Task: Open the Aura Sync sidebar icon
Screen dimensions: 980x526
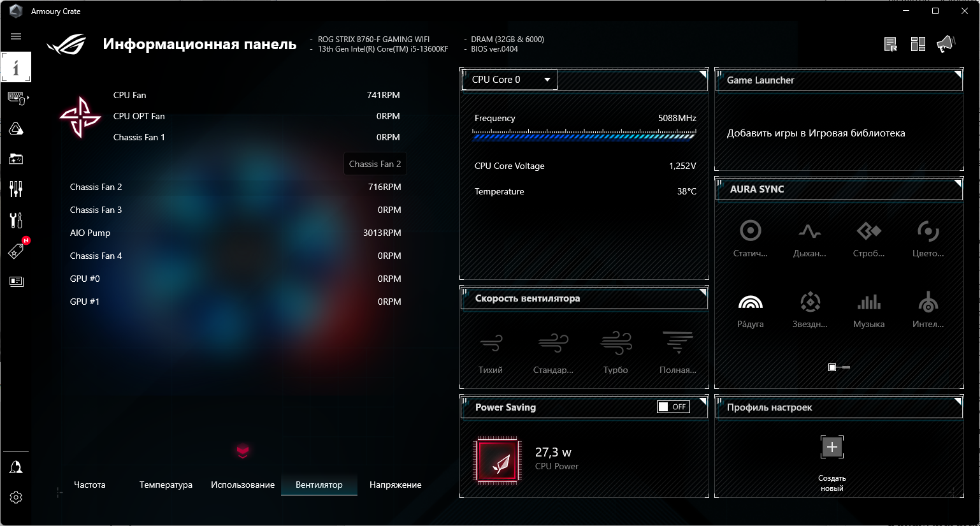Action: (16, 129)
